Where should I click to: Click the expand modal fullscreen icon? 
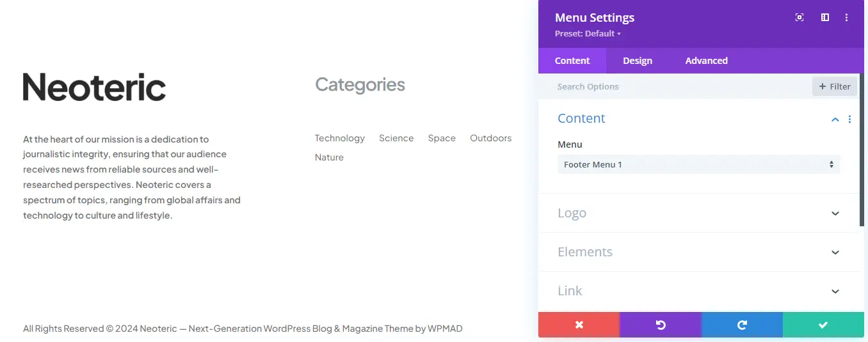click(x=800, y=18)
